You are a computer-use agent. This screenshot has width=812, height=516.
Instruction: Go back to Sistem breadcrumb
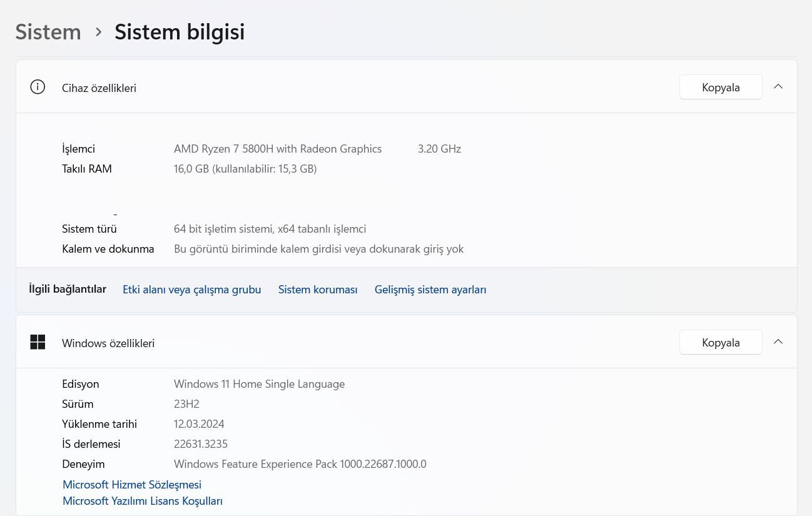click(x=48, y=32)
